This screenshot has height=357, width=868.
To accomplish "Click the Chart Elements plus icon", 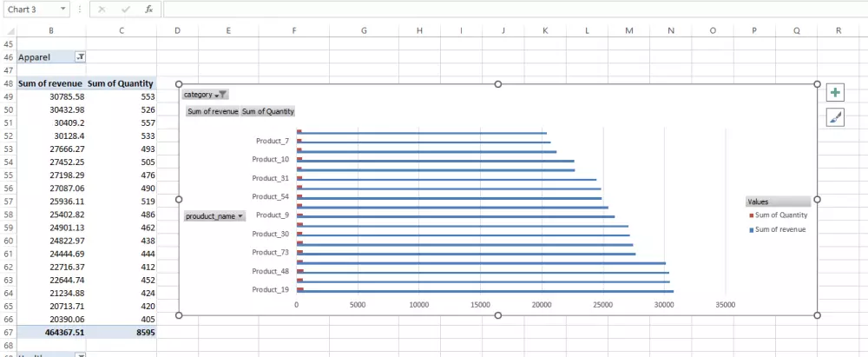I will [835, 93].
